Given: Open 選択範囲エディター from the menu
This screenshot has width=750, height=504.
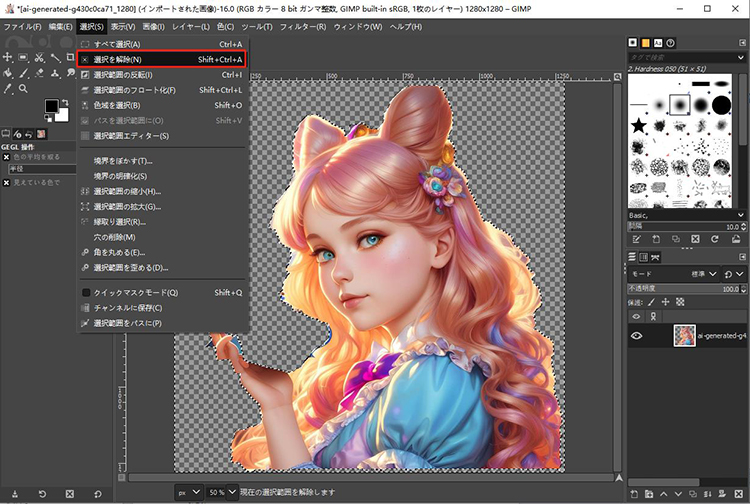Looking at the screenshot, I should click(163, 136).
